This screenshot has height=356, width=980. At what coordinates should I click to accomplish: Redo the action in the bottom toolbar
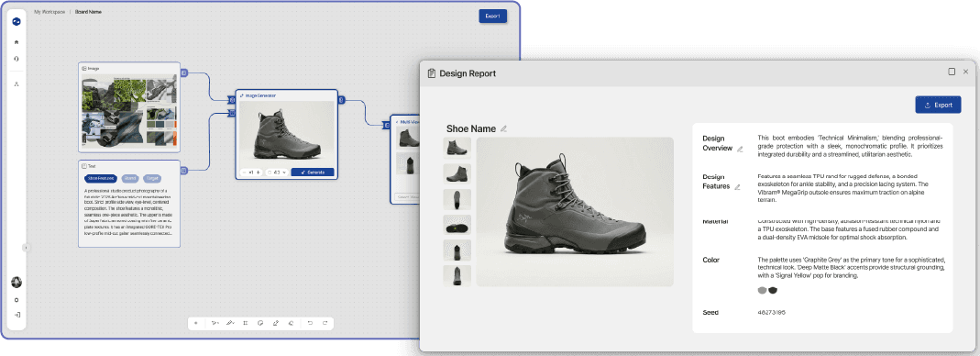(325, 323)
